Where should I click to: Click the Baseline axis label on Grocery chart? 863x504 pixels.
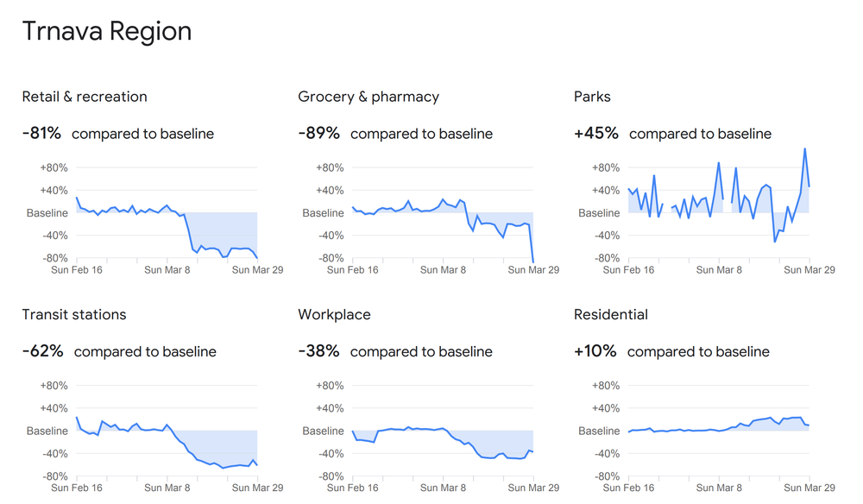click(x=323, y=213)
